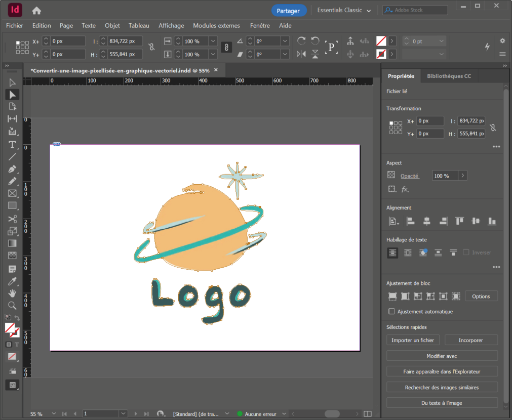Click the Home icon

point(36,11)
